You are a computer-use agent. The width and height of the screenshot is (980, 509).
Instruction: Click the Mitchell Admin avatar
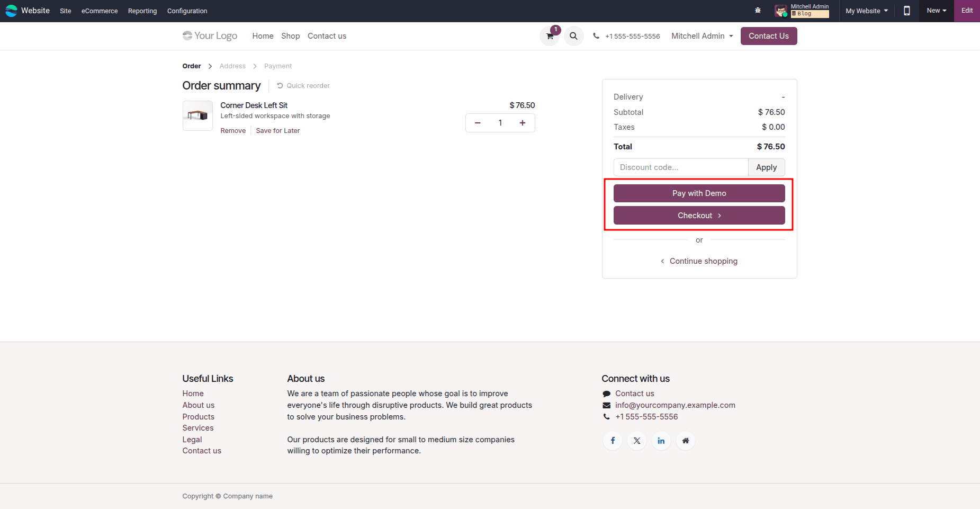[781, 11]
